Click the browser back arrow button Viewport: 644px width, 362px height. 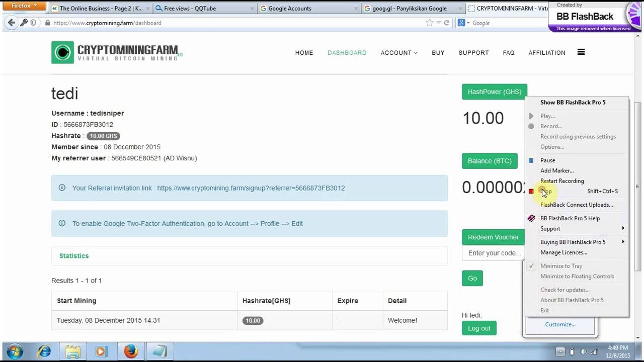(x=11, y=23)
